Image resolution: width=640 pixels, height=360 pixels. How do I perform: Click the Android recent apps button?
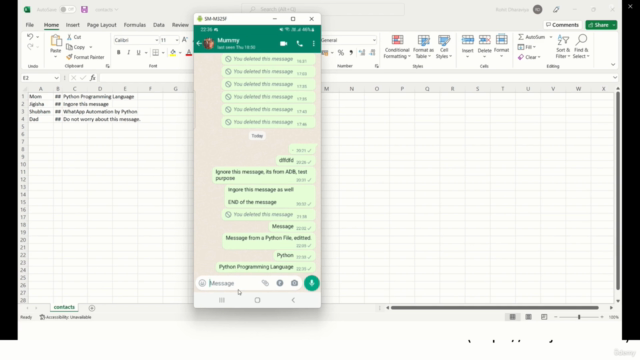click(222, 300)
